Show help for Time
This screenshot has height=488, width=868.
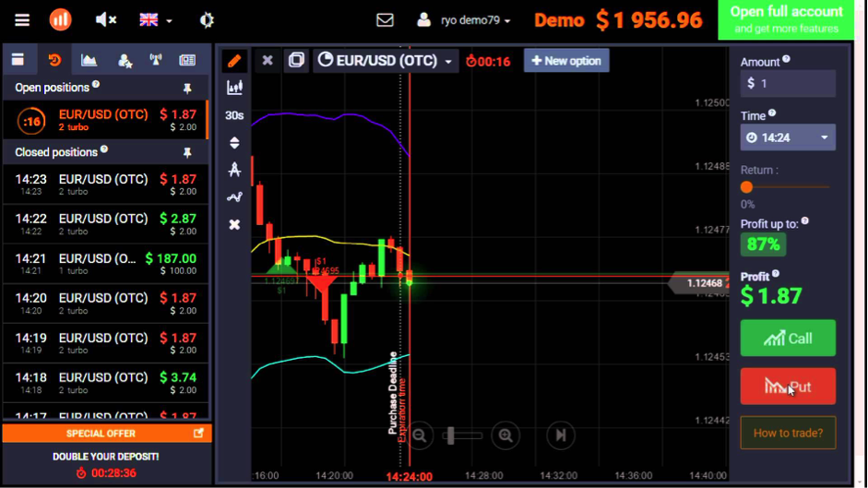point(772,113)
